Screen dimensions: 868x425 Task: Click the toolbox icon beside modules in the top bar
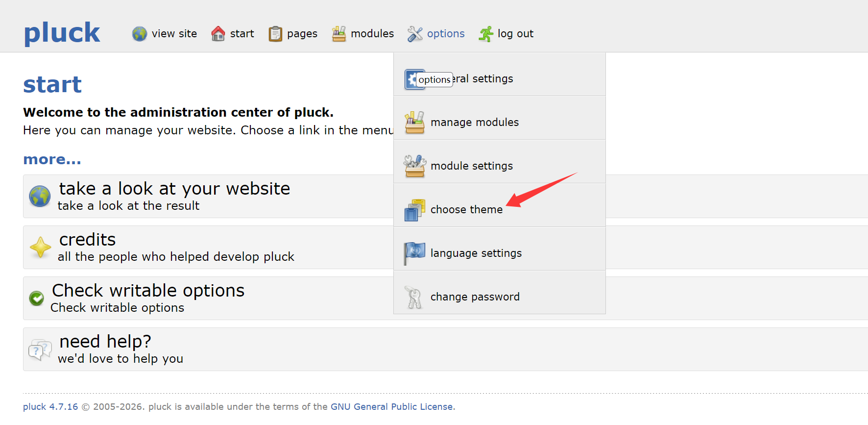(x=339, y=34)
